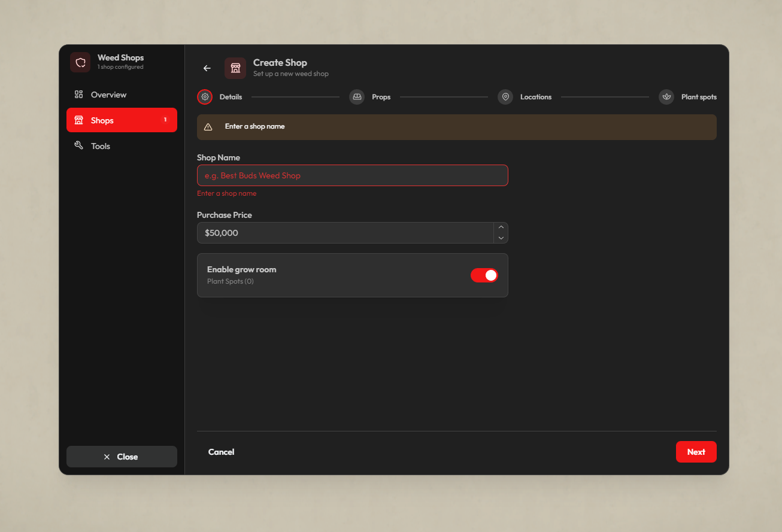Open the Overview section

pyautogui.click(x=122, y=95)
